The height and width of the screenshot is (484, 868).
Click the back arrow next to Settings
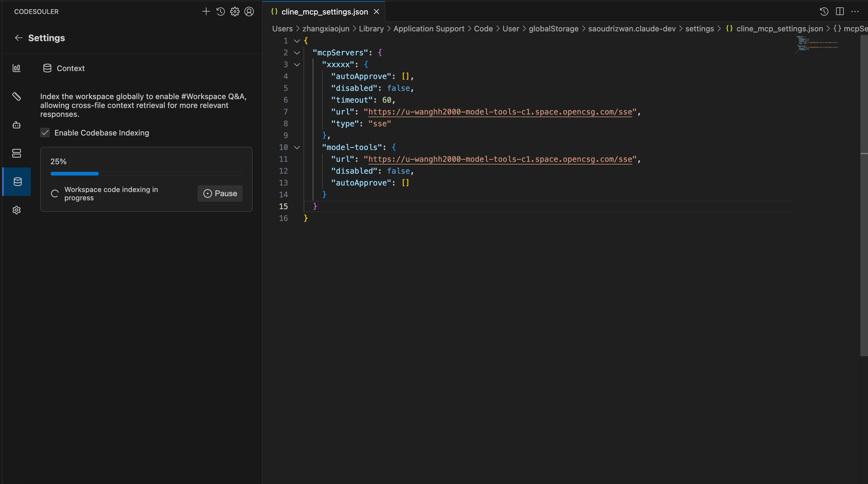click(19, 38)
